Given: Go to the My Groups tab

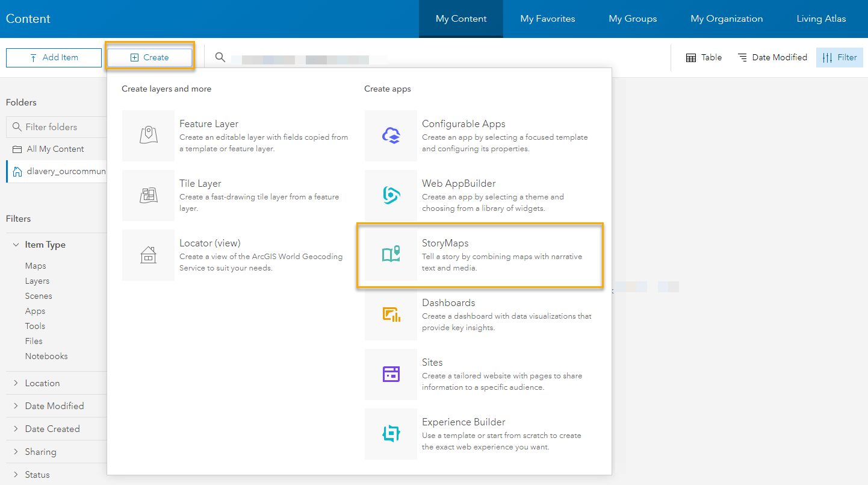Looking at the screenshot, I should pos(633,19).
